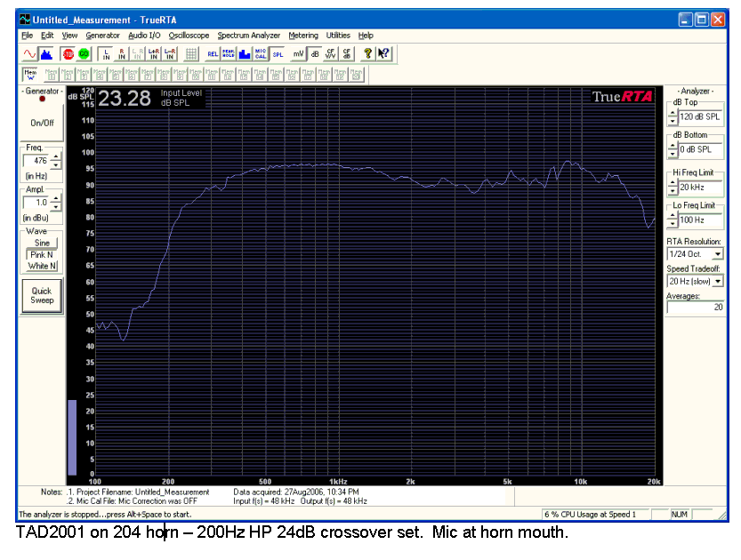Image resolution: width=741 pixels, height=560 pixels.
Task: Toggle the Peak Hold icon
Action: [229, 54]
